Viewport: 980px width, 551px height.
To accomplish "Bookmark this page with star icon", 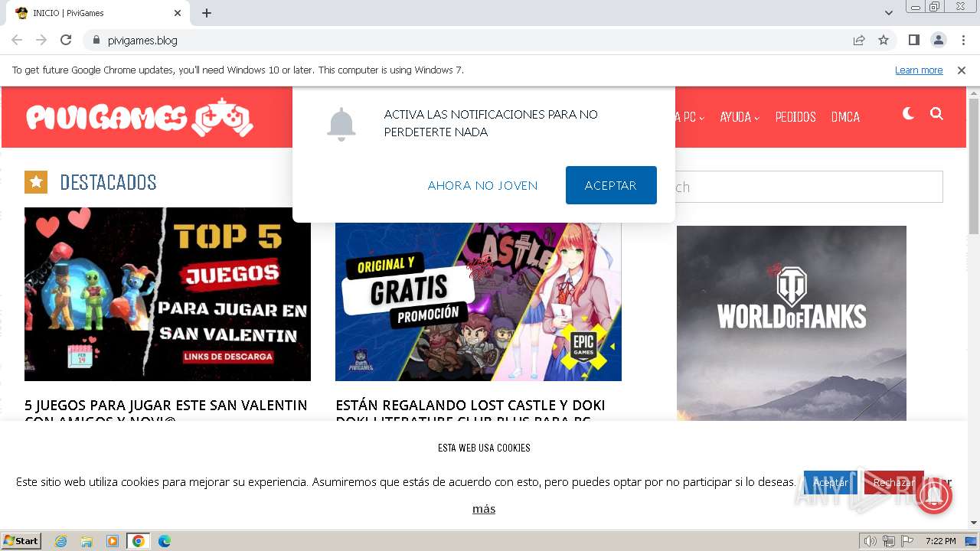I will pyautogui.click(x=884, y=40).
